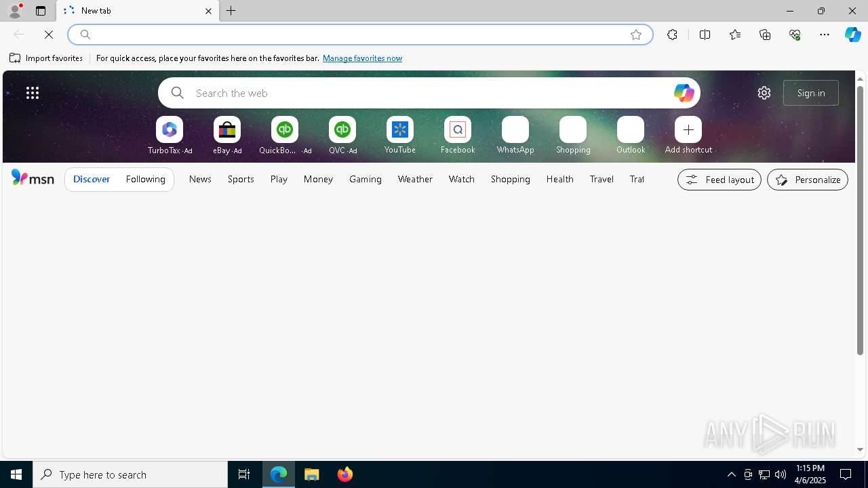Click the Personalize button
Screen dimensions: 868x488
point(808,180)
